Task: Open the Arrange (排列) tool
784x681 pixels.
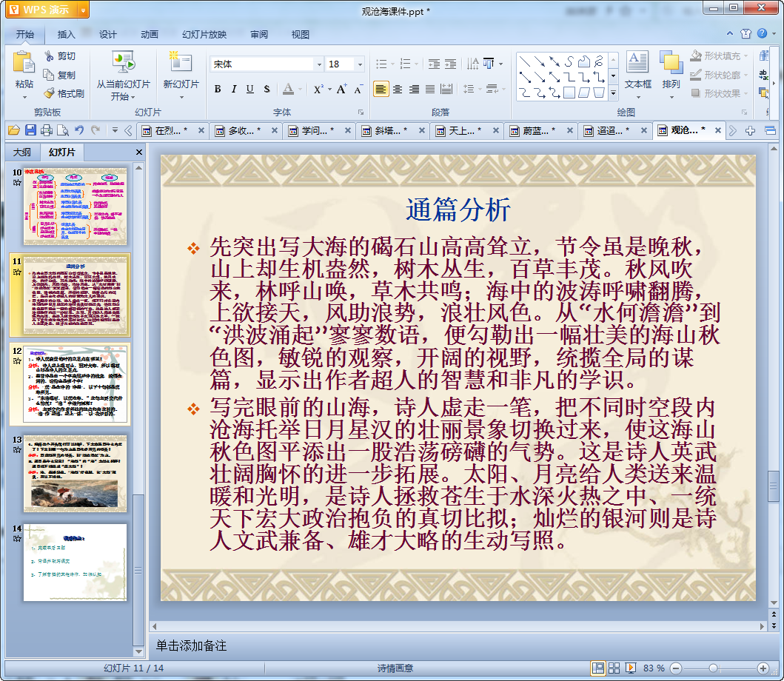Action: pyautogui.click(x=671, y=75)
